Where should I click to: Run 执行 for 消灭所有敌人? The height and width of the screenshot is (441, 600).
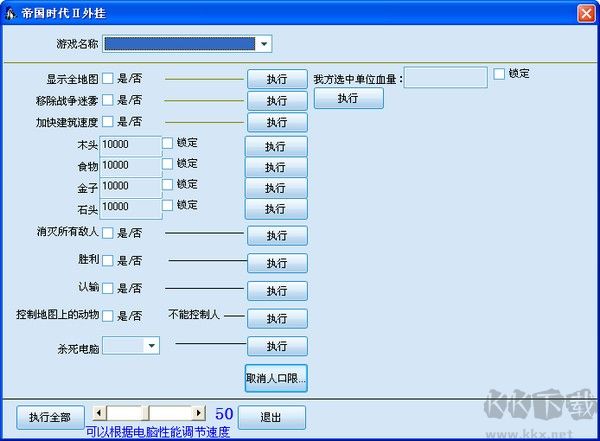(277, 235)
